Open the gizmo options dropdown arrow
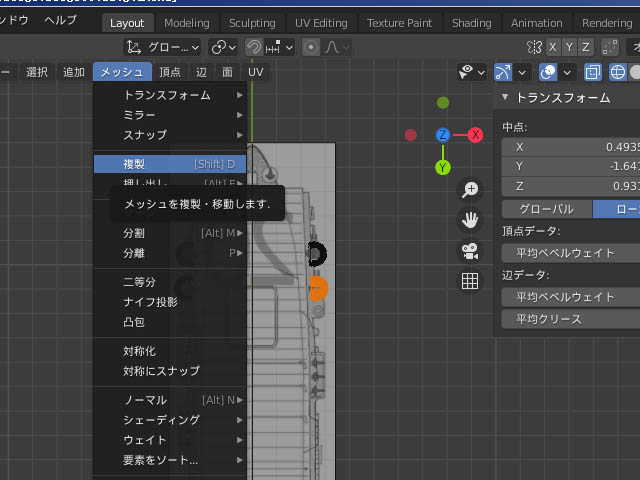Screen dimensions: 640x480 pyautogui.click(x=522, y=73)
